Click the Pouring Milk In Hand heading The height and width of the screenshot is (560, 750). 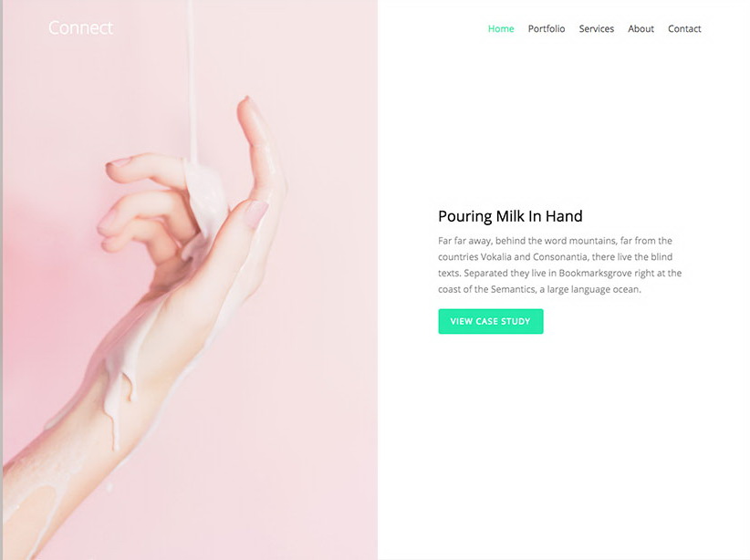pos(510,216)
